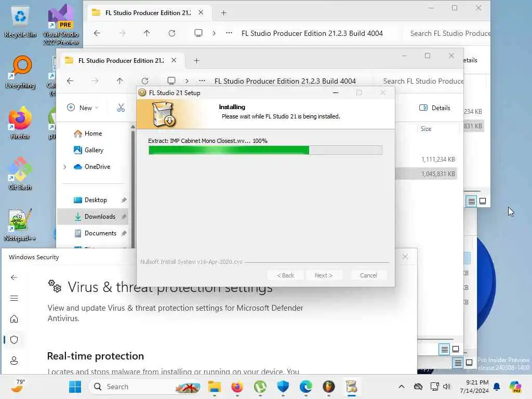
Task: Launch the Firefox desktop shortcut
Action: pos(20,123)
